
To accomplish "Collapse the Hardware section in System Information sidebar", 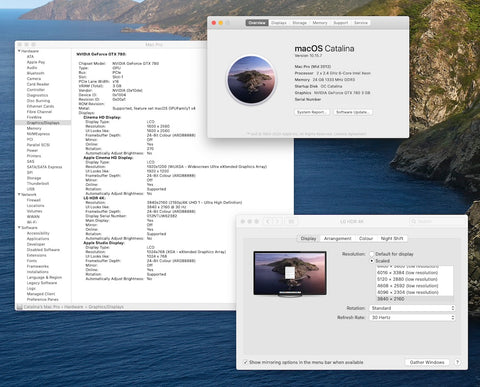I will click(19, 51).
